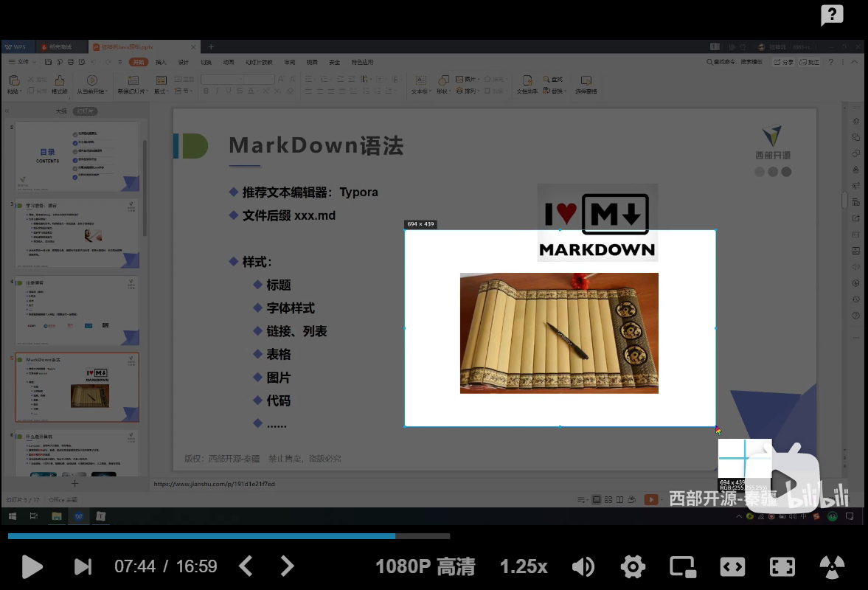This screenshot has height=590, width=868.
Task: Click the font name box
Action: pos(222,80)
